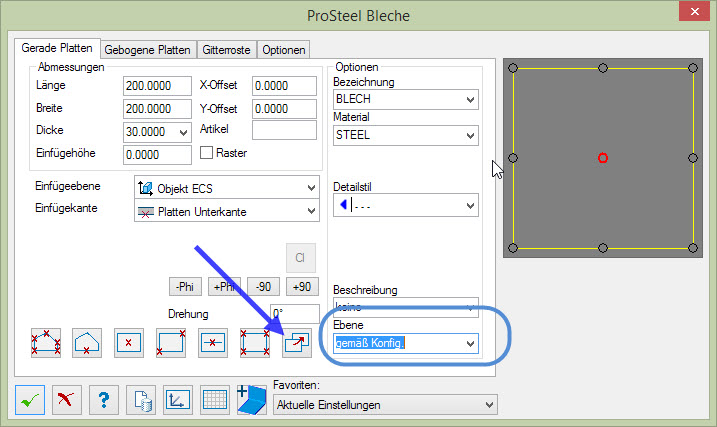This screenshot has height=427, width=717.
Task: Select top-middle insertion point in preview
Action: click(x=603, y=68)
